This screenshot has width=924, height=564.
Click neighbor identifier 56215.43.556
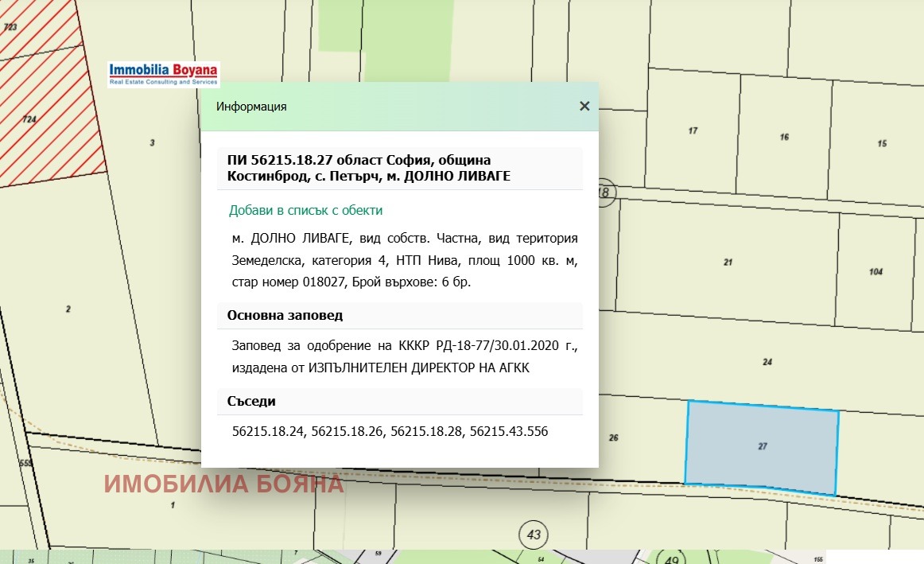[509, 432]
